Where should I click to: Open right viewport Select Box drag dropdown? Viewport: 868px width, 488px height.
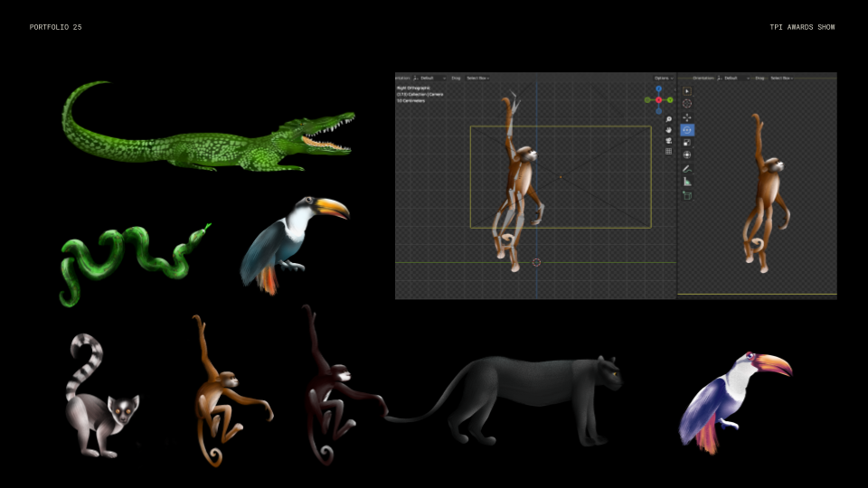point(781,78)
